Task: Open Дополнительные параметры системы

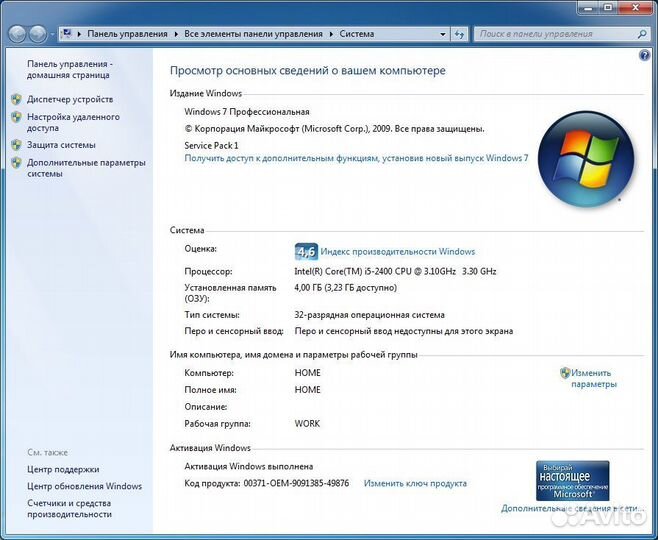Action: tap(86, 168)
